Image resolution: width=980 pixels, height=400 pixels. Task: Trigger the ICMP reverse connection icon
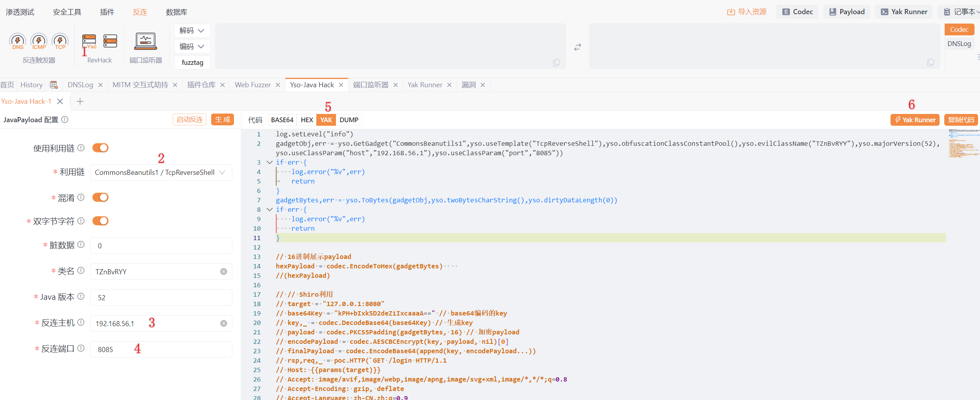[39, 41]
